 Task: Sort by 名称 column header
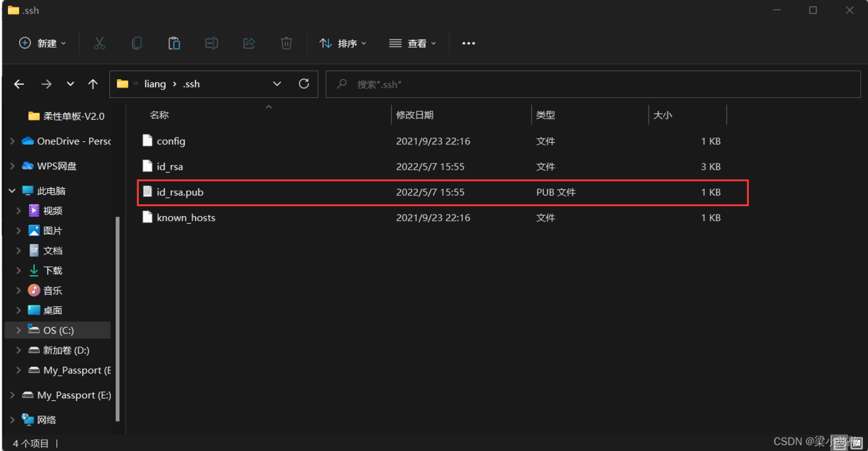(159, 115)
